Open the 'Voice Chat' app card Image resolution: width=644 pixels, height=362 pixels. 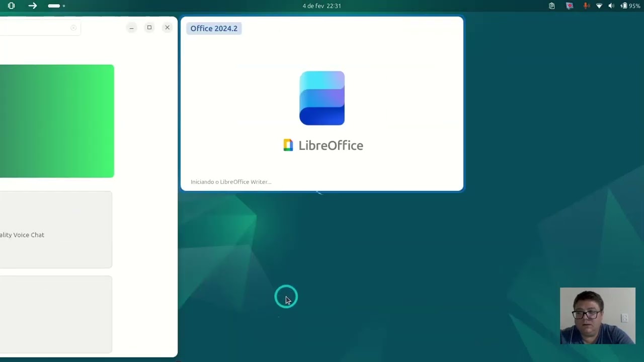point(56,230)
